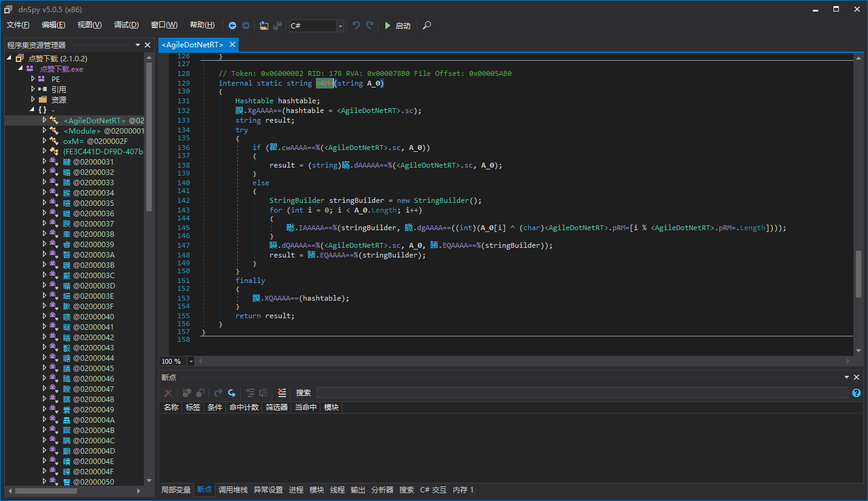Click the save module icon
The width and height of the screenshot is (868, 501).
pyautogui.click(x=277, y=26)
